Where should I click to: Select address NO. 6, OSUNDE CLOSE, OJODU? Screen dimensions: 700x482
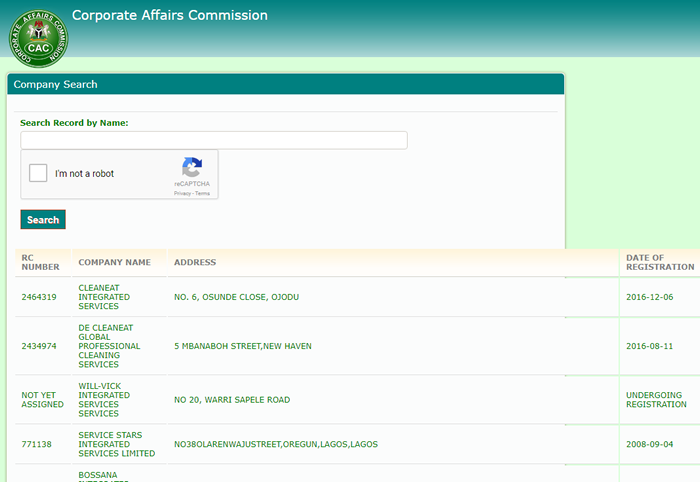tap(237, 297)
